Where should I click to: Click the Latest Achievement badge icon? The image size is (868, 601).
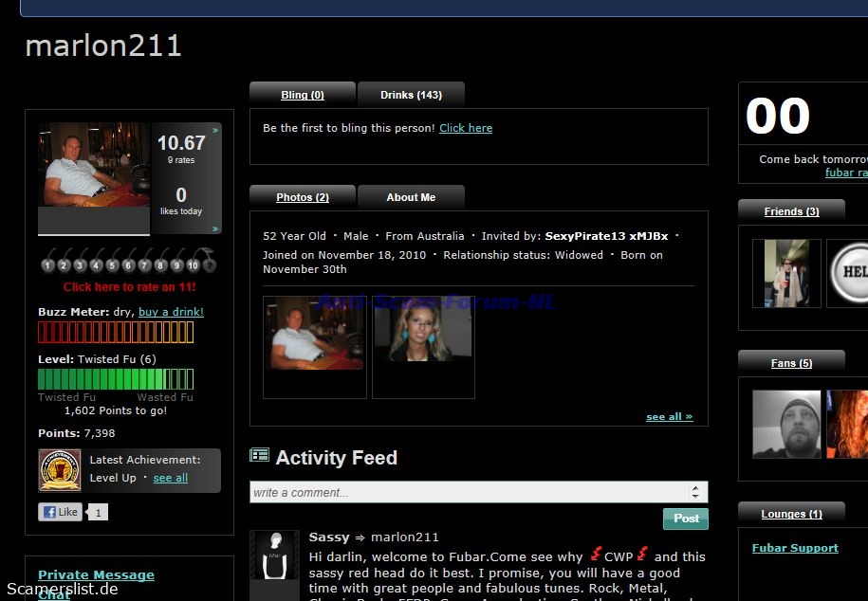click(x=59, y=469)
